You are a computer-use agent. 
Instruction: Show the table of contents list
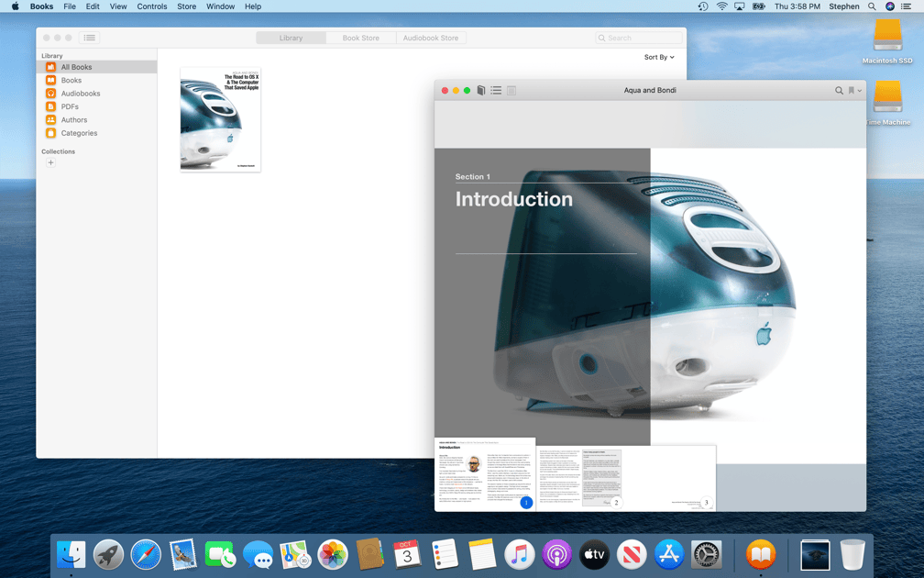point(496,90)
